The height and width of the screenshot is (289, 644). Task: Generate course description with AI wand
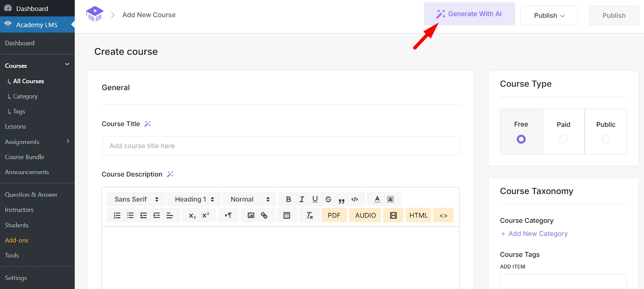point(170,174)
